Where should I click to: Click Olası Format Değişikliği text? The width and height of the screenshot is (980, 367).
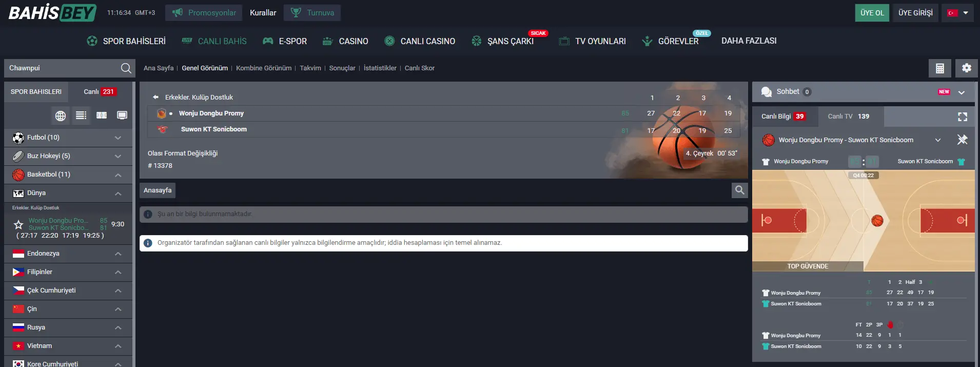coord(183,153)
